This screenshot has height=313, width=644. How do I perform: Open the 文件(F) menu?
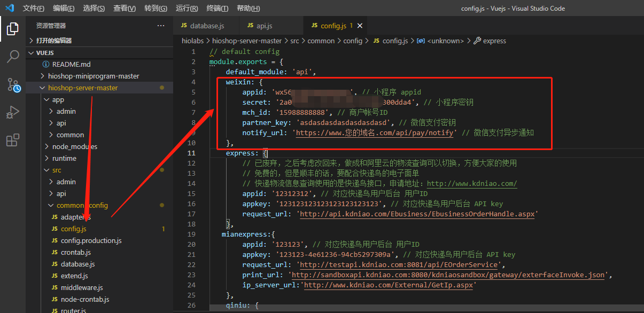34,9
